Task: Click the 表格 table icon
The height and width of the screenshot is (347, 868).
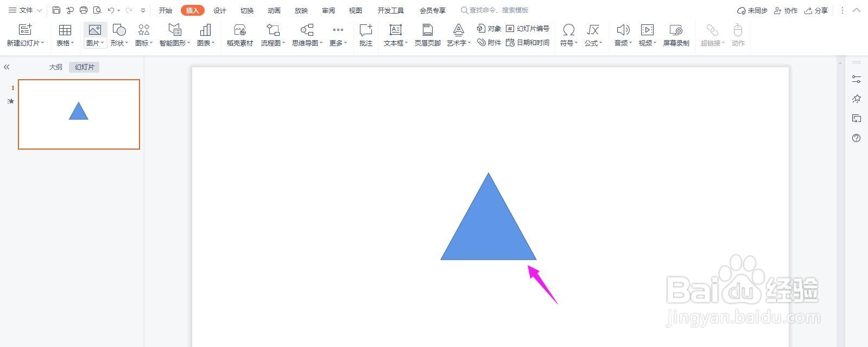Action: pos(65,30)
